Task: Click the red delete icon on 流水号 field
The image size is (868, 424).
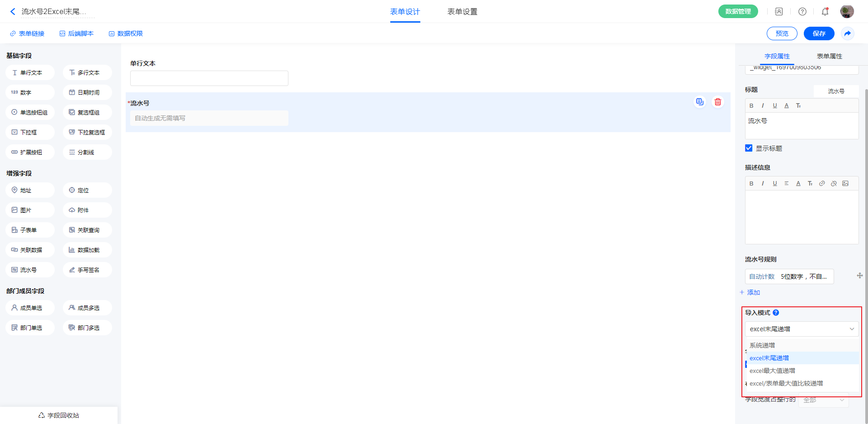Action: (717, 102)
